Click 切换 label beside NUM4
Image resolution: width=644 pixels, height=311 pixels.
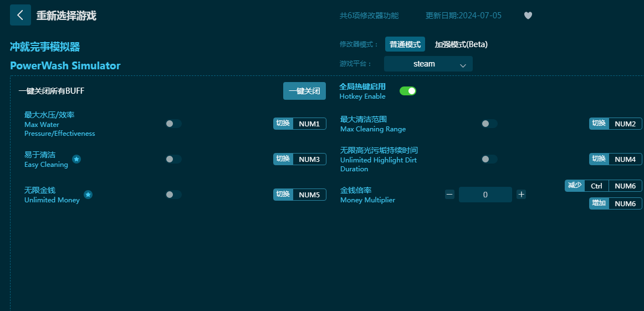tap(599, 159)
